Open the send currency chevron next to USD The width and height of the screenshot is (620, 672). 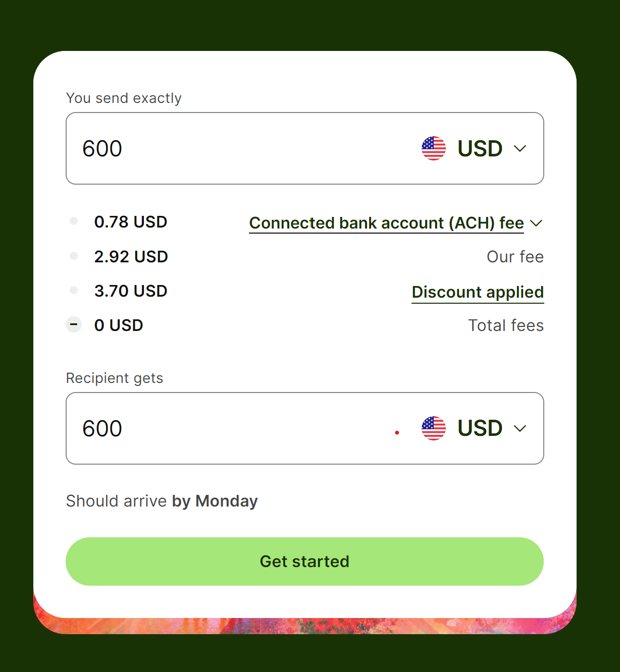pyautogui.click(x=520, y=148)
